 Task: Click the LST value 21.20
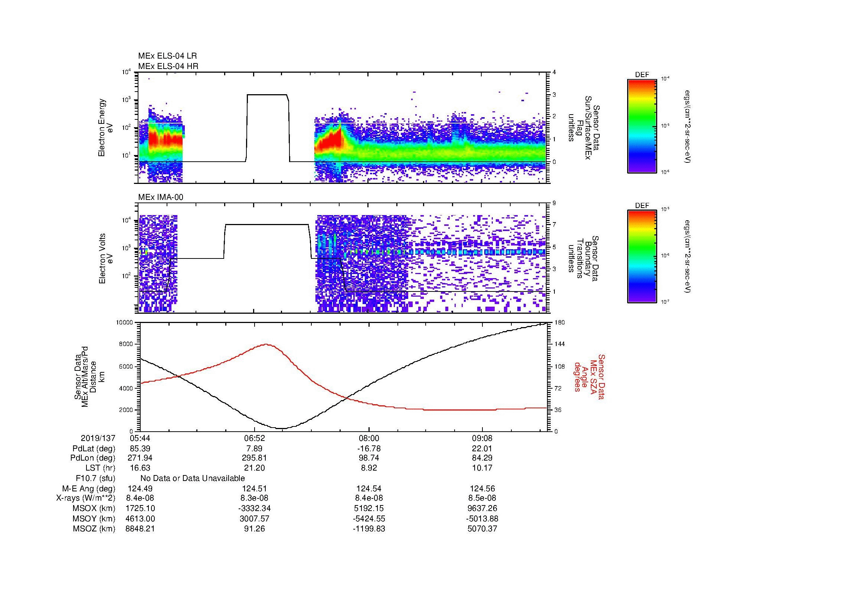click(255, 468)
